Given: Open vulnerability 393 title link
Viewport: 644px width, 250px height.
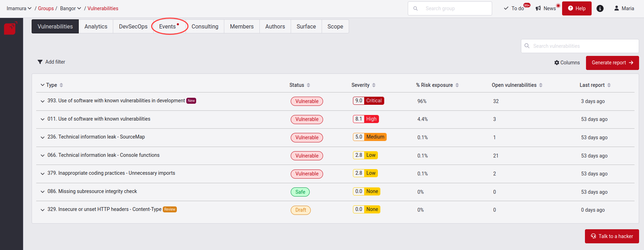Looking at the screenshot, I should (x=116, y=101).
